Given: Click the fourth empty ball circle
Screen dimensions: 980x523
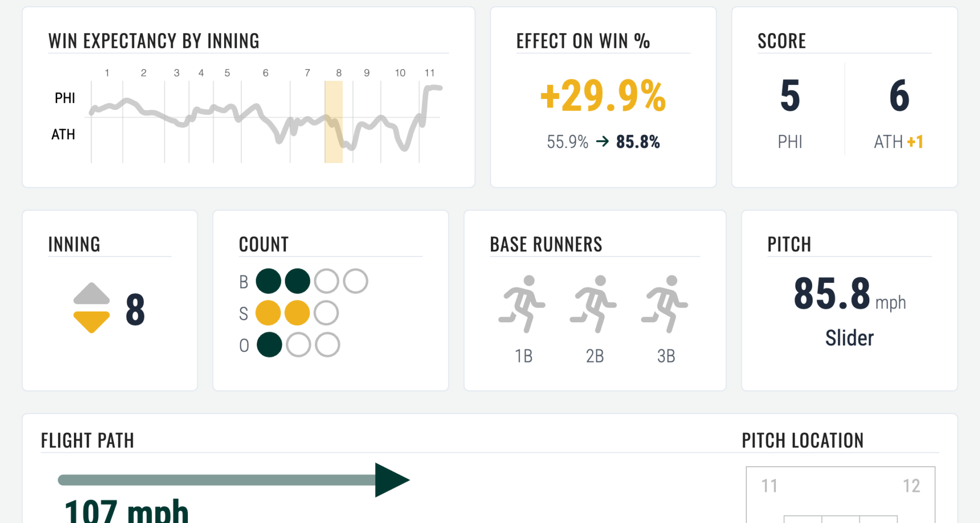Looking at the screenshot, I should click(x=356, y=281).
